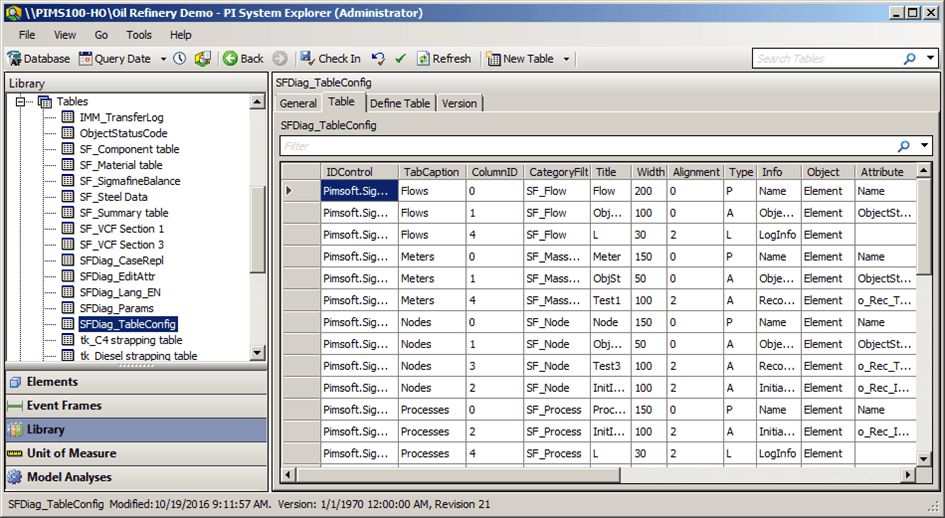
Task: Click the Elements navigation icon
Action: (x=16, y=382)
